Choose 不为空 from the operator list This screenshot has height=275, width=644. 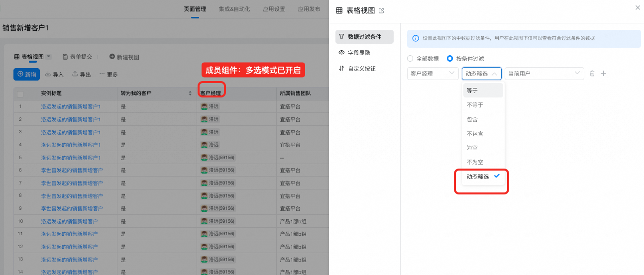click(475, 162)
